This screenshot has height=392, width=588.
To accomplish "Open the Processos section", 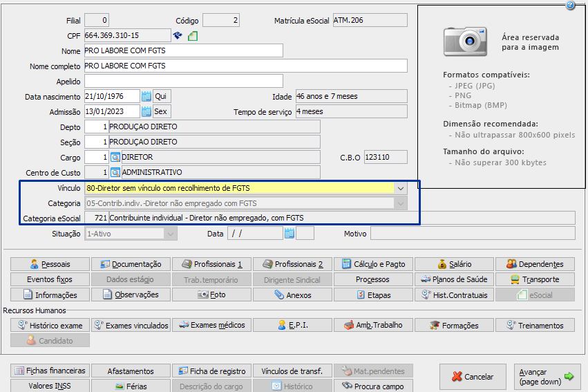I will [x=374, y=279].
